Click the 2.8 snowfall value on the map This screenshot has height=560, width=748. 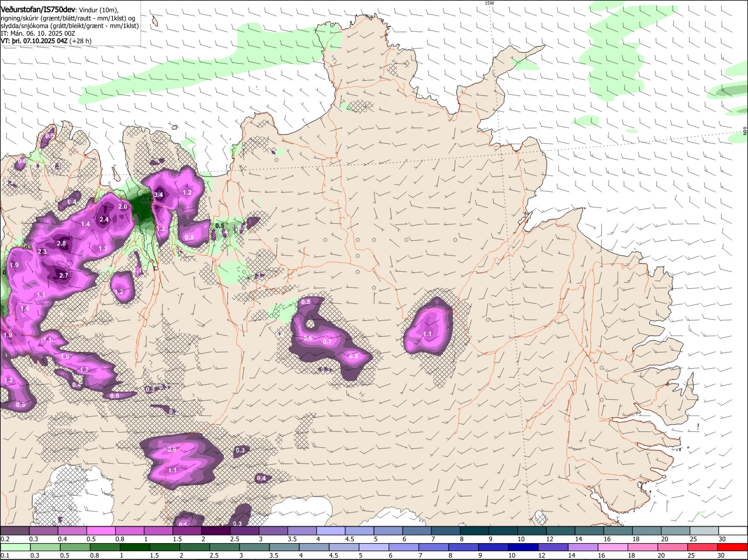click(x=61, y=244)
